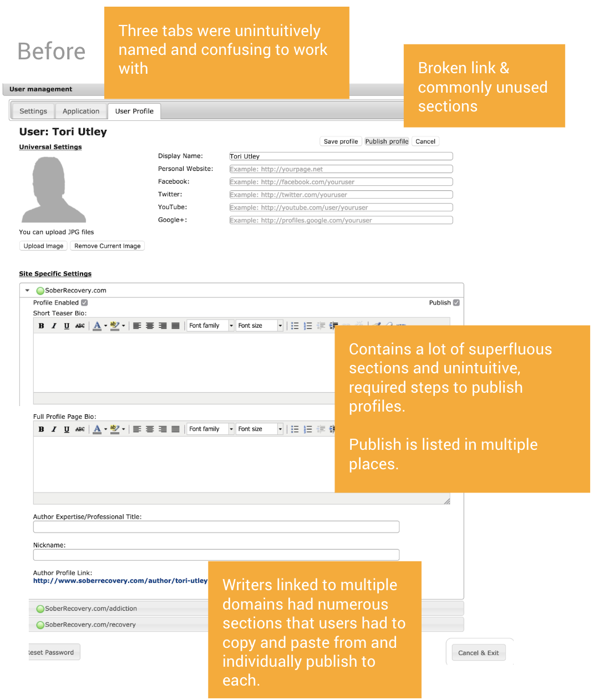Click the Personal Website input field
The width and height of the screenshot is (598, 700).
coord(341,169)
